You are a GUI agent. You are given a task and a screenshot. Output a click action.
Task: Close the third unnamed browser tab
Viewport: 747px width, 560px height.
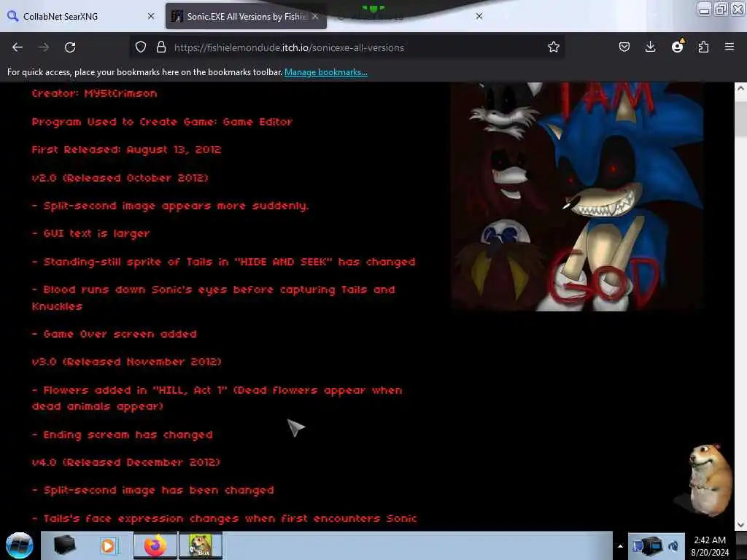(x=479, y=16)
